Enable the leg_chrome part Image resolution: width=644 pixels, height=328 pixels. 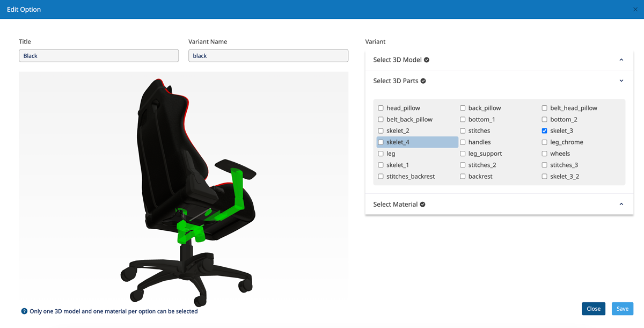544,142
